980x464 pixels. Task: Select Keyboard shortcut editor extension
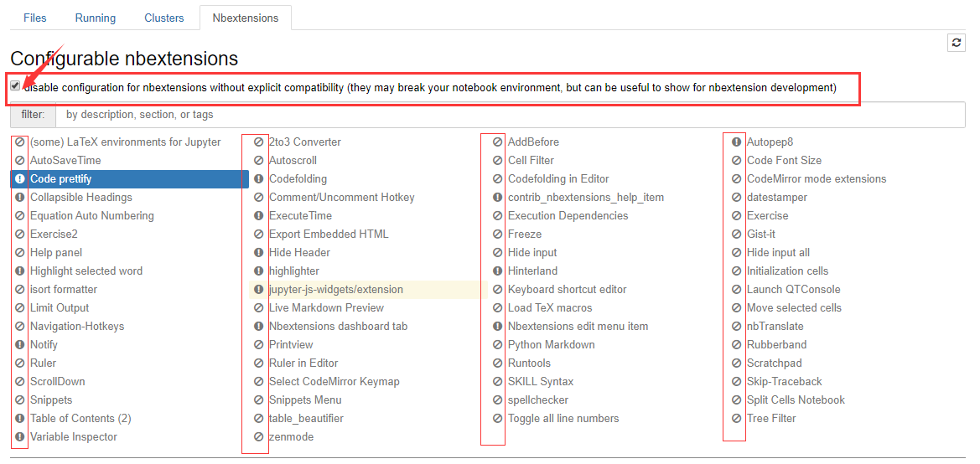click(x=568, y=290)
